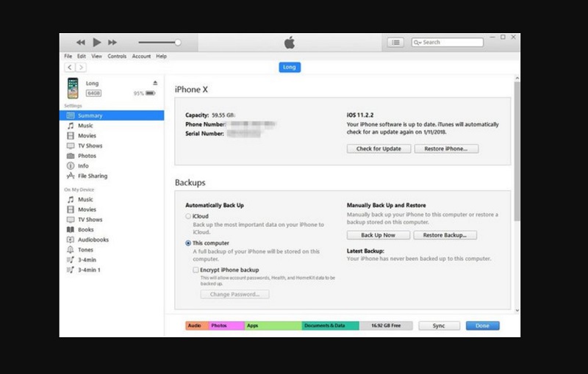Click the Audio storage segment
The width and height of the screenshot is (588, 374).
(197, 326)
